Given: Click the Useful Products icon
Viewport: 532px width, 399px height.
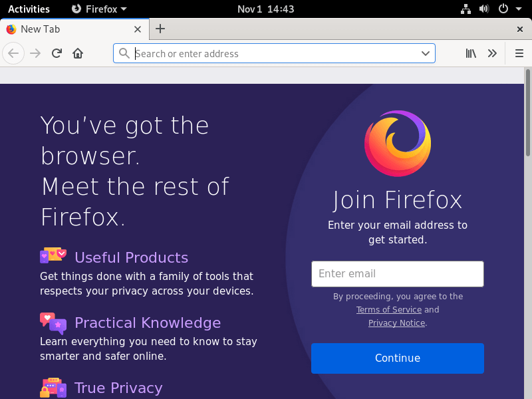Looking at the screenshot, I should click(x=53, y=255).
